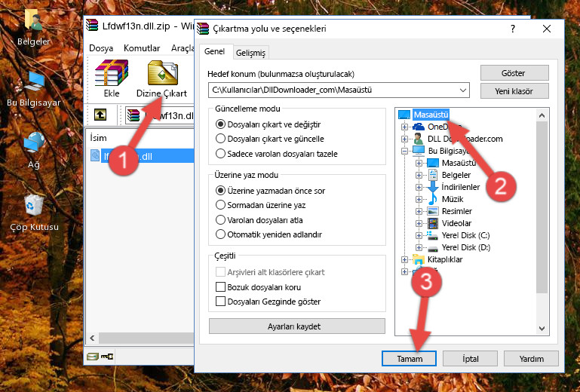This screenshot has height=392, width=580.
Task: Click the disk icon in WinRAR status bar
Action: coord(93,357)
